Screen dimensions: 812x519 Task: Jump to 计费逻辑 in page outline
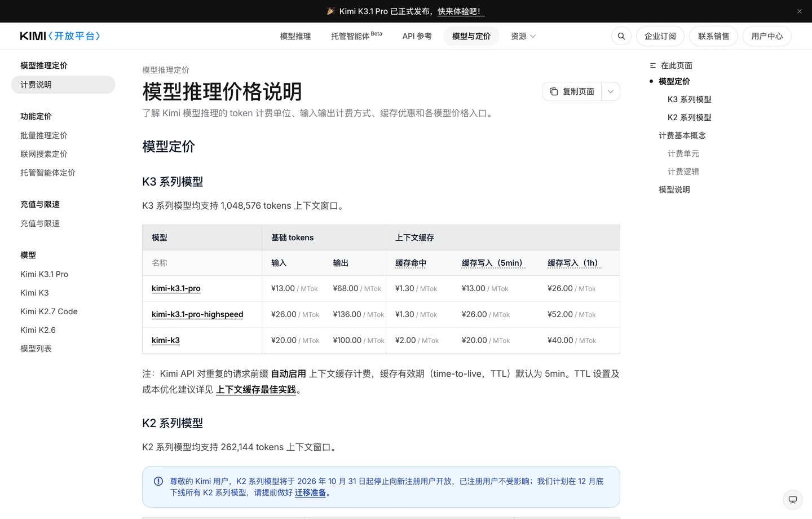point(683,171)
